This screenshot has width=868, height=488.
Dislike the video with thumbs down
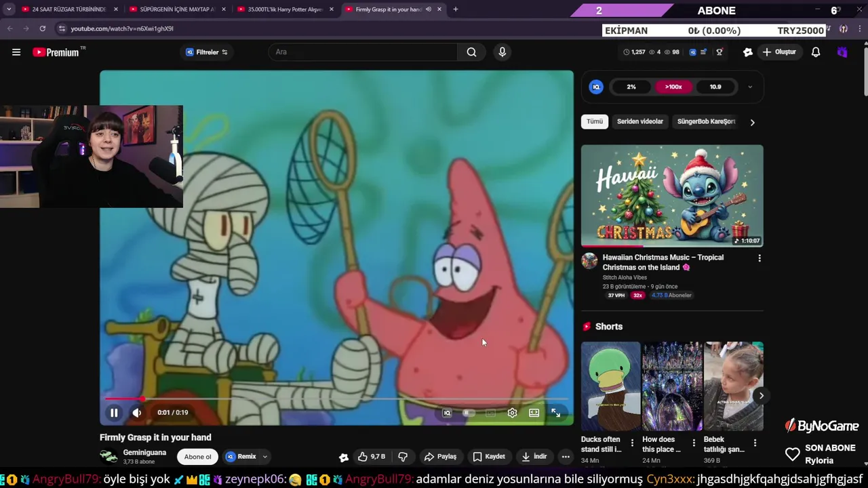(403, 457)
